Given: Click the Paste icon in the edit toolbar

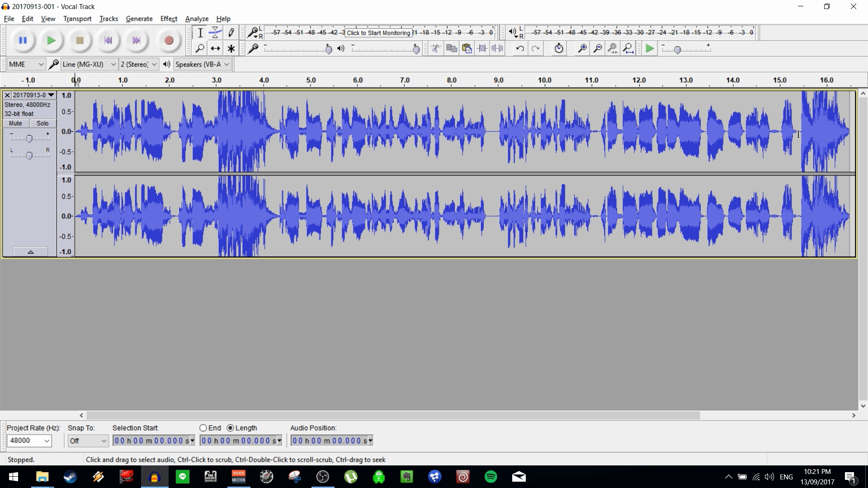Looking at the screenshot, I should (x=467, y=48).
